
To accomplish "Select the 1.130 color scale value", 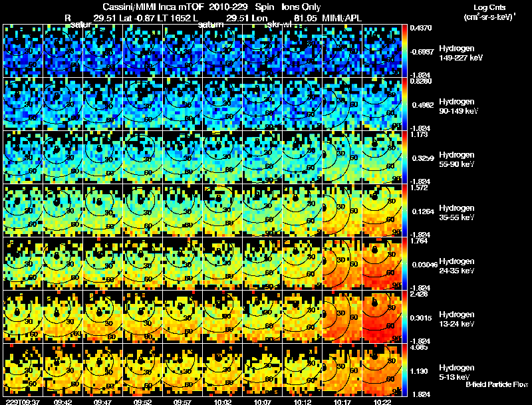I will 420,372.
